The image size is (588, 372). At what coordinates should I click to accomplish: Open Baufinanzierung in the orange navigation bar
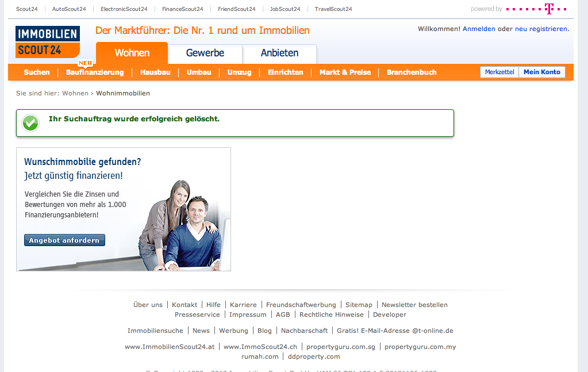pos(95,72)
